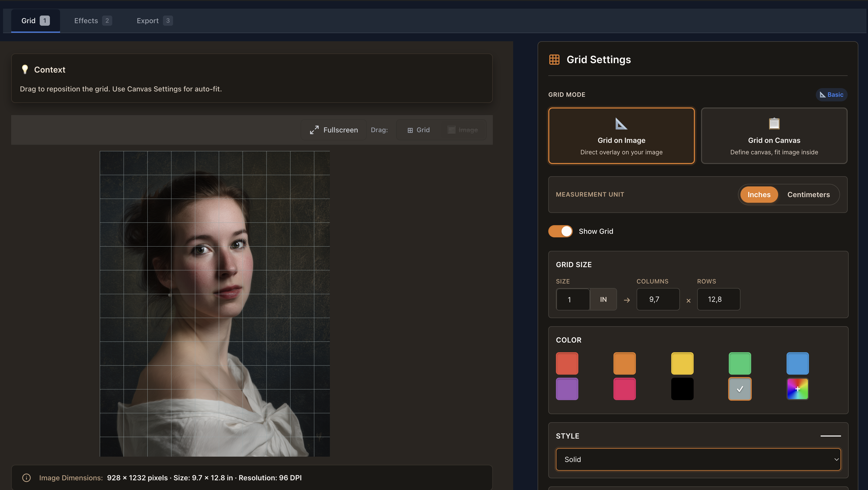This screenshot has height=490, width=868.
Task: Toggle the Show Grid switch
Action: coord(560,231)
